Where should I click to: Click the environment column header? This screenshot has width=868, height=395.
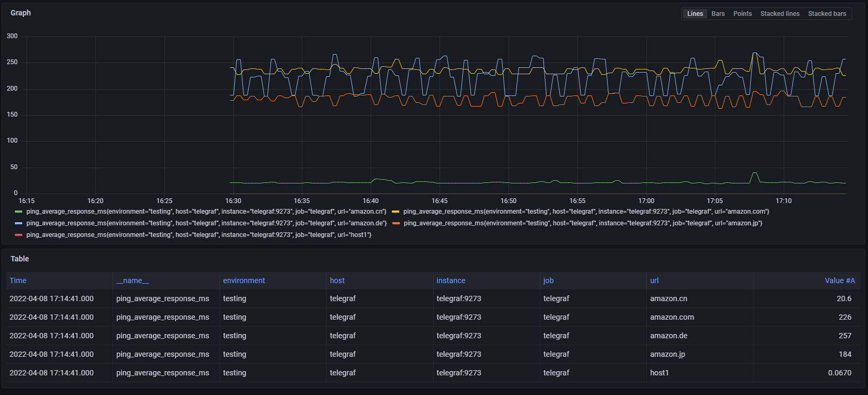[x=244, y=280]
